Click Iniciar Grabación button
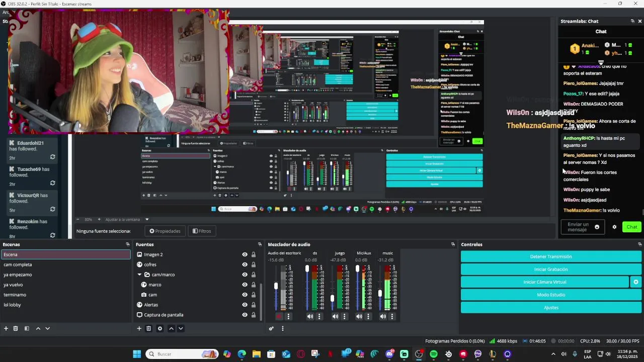 (551, 269)
